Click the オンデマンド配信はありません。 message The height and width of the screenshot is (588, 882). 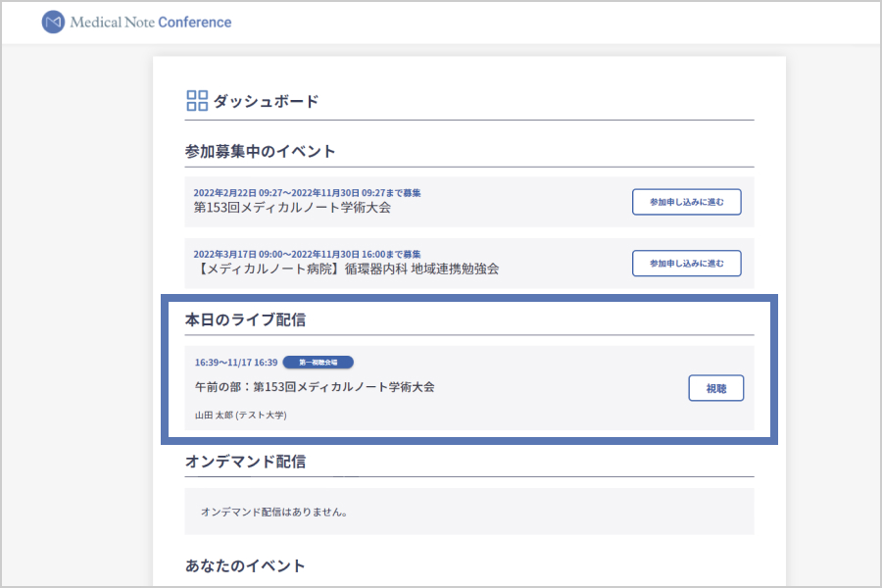(x=274, y=512)
